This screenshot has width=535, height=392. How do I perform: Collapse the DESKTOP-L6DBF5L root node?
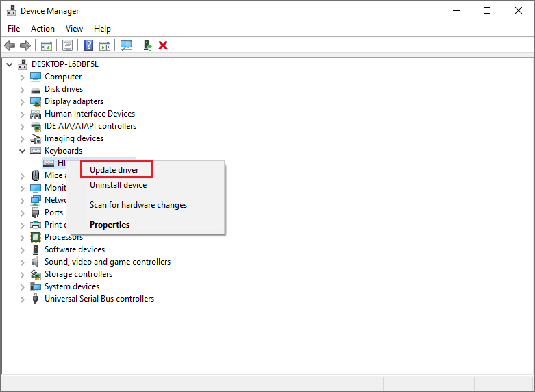tap(10, 64)
